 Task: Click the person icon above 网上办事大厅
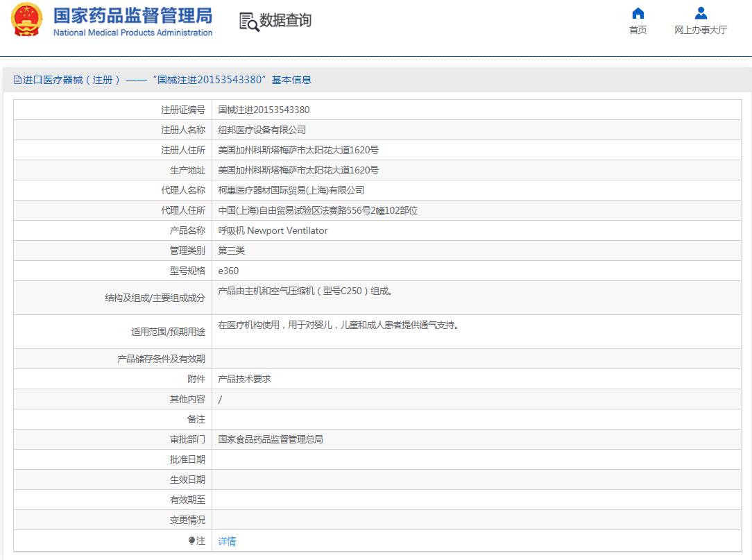tap(701, 13)
